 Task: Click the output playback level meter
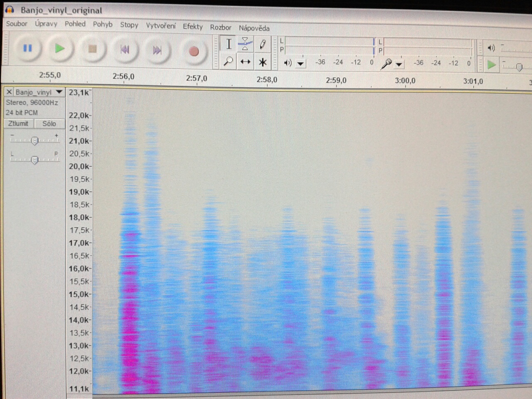coord(329,45)
